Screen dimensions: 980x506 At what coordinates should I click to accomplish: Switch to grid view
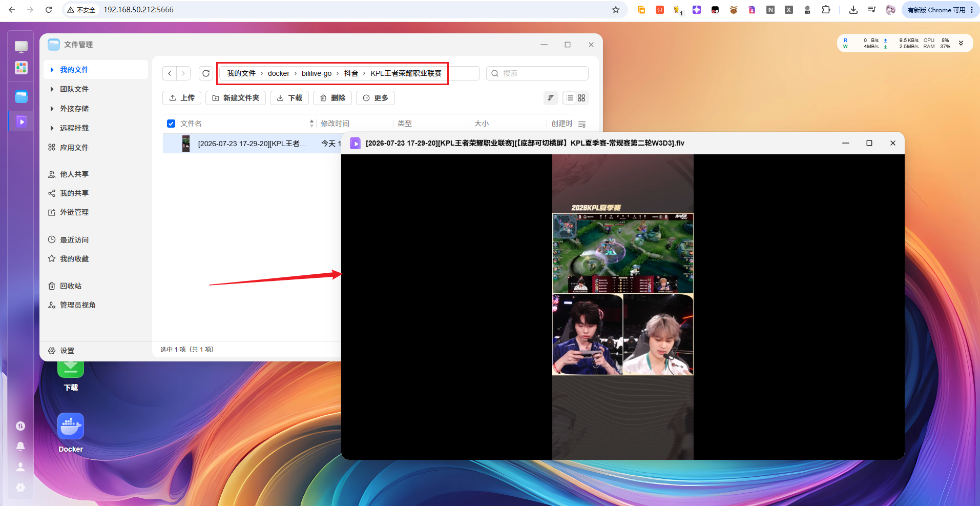point(581,98)
